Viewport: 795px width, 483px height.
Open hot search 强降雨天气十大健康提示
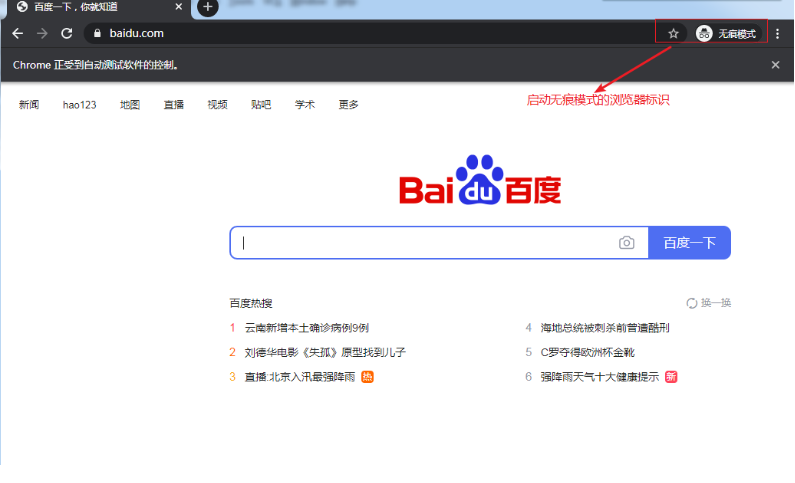[x=600, y=377]
